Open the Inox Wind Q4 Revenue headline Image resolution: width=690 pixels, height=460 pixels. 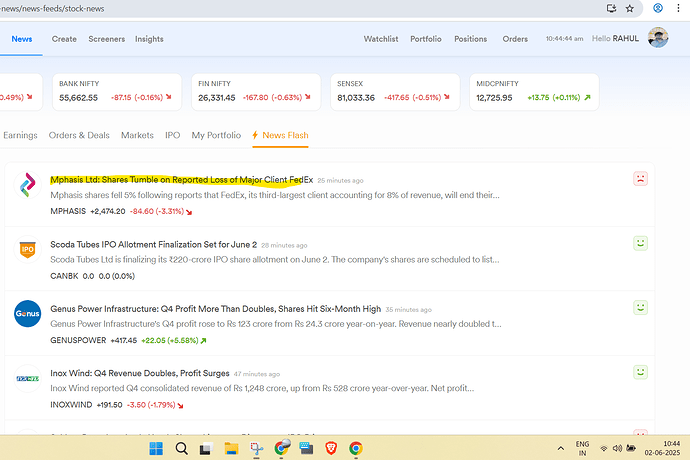tap(140, 373)
